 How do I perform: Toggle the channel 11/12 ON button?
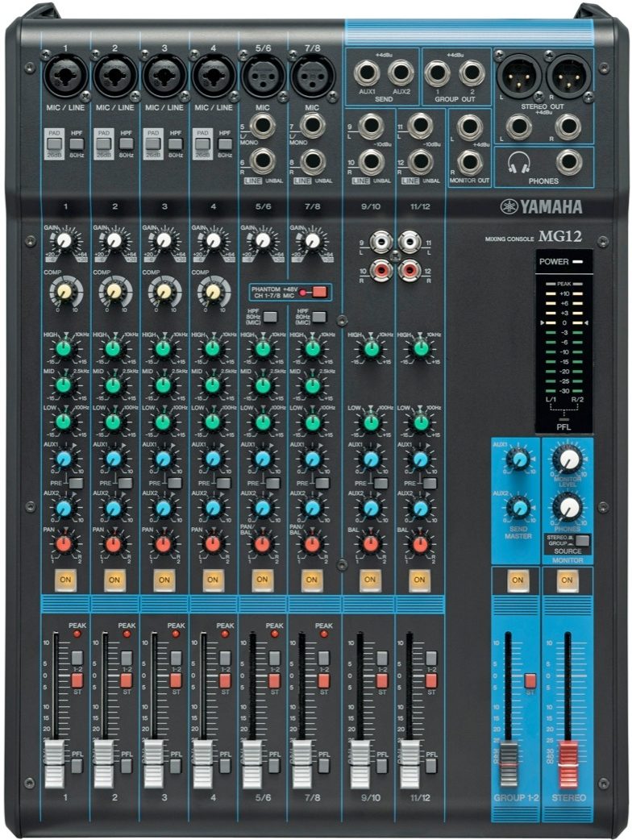[x=419, y=580]
